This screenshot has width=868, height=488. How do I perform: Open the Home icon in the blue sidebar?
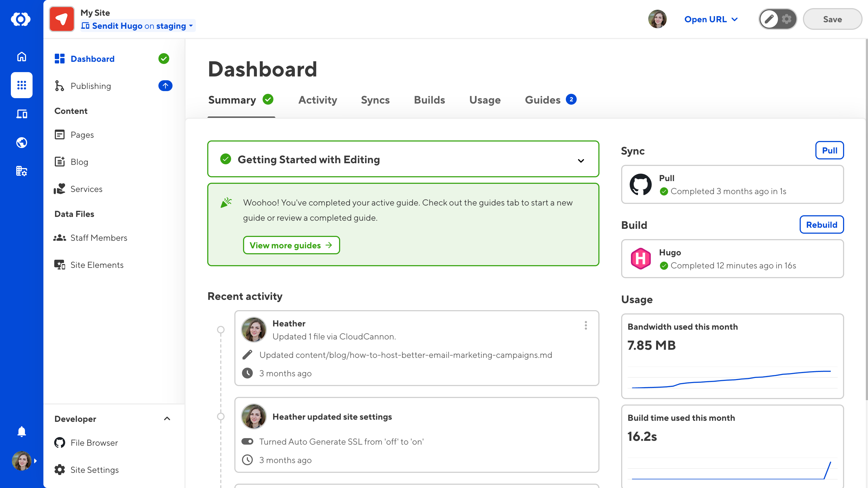click(22, 57)
